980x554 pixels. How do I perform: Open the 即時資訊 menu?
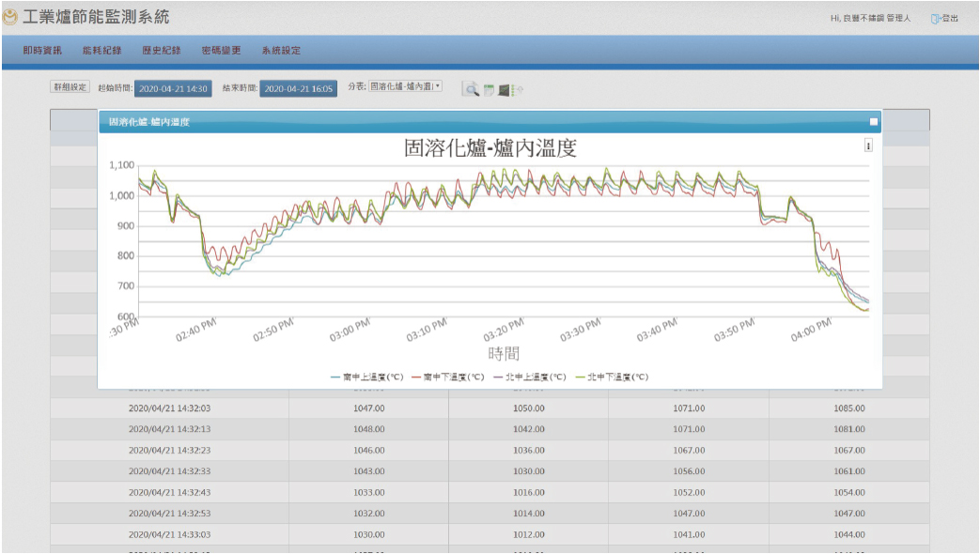(42, 51)
